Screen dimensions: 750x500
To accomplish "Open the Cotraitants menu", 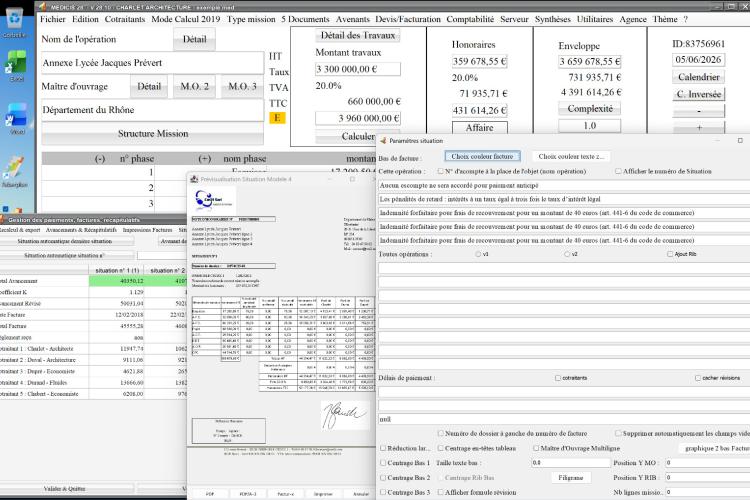I will coord(125,19).
